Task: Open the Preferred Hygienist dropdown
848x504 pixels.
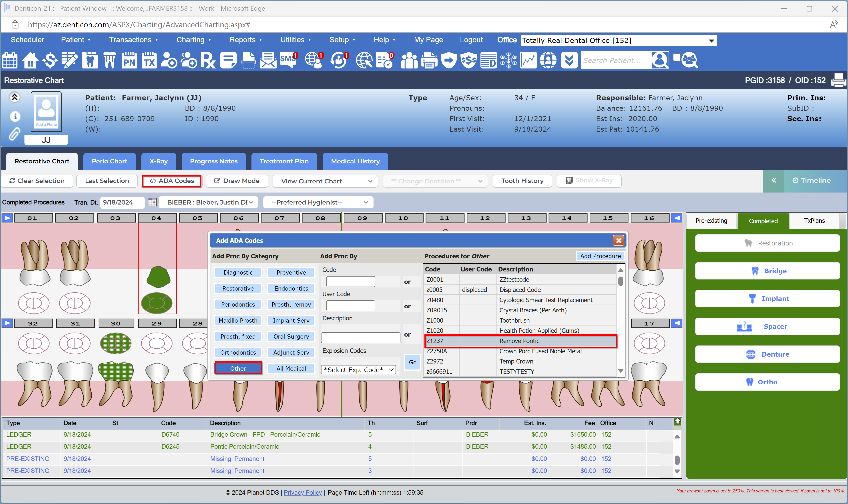Action: tap(318, 202)
